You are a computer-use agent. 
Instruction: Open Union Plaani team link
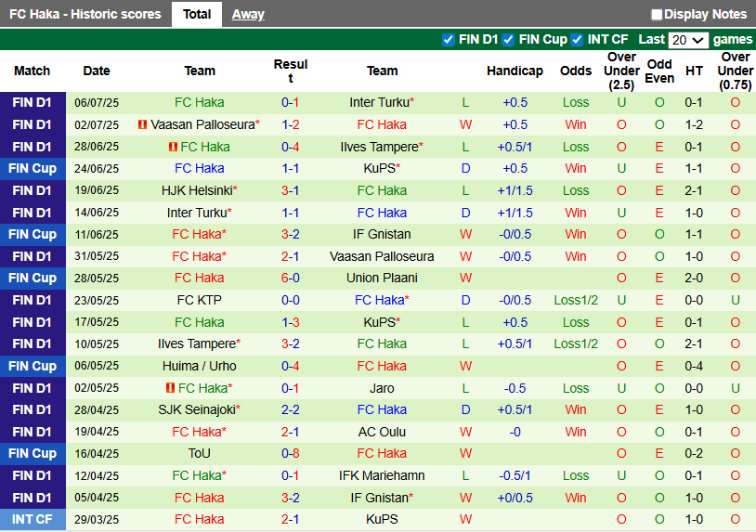382,278
